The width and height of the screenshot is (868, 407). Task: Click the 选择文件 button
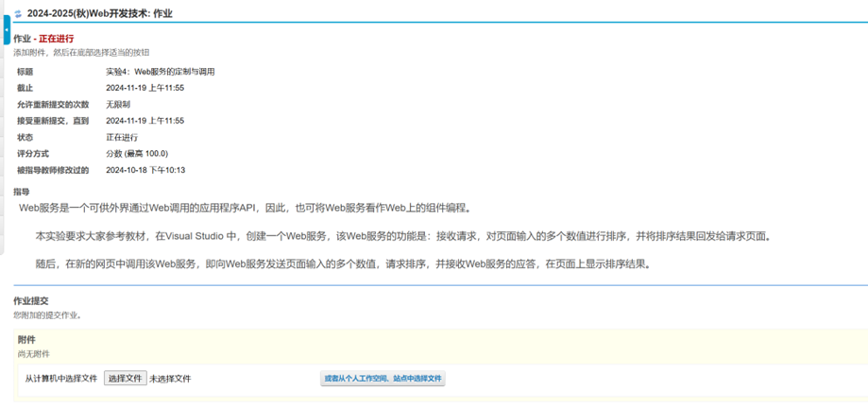tap(125, 379)
